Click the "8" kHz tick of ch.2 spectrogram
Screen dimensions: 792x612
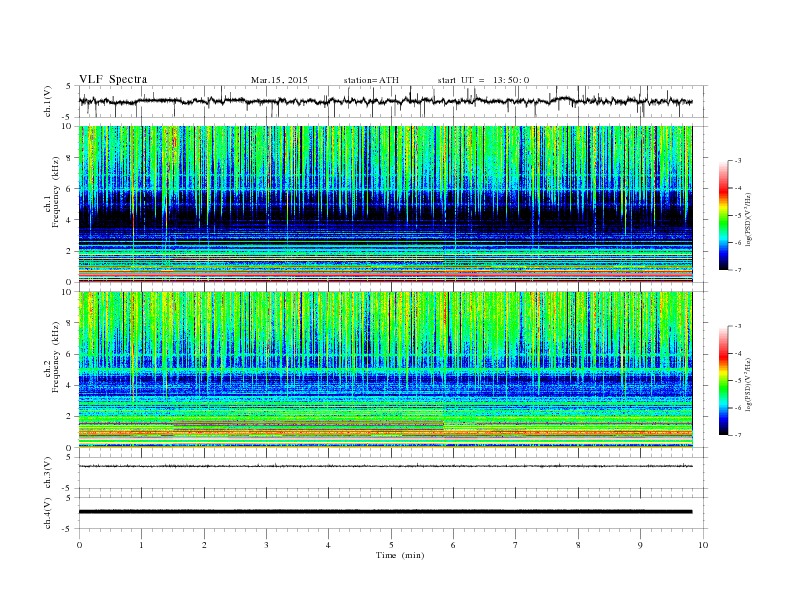click(x=69, y=323)
